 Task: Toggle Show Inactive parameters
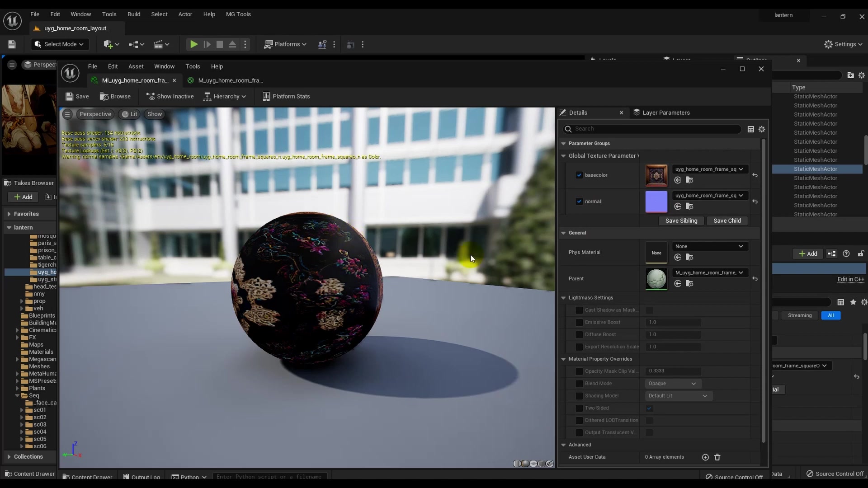point(170,96)
